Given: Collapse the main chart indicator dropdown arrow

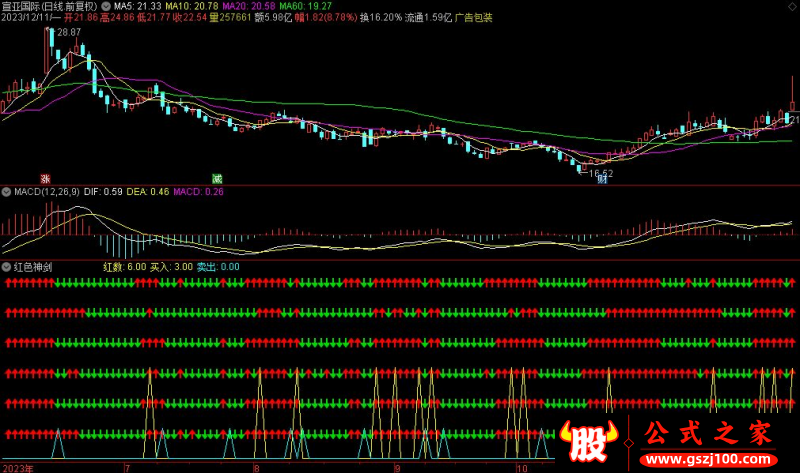Looking at the screenshot, I should [106, 6].
